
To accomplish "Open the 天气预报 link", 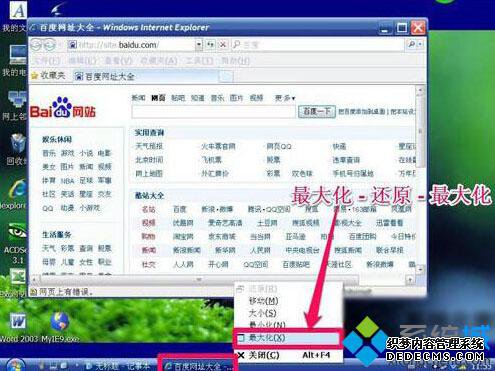I will (x=149, y=146).
